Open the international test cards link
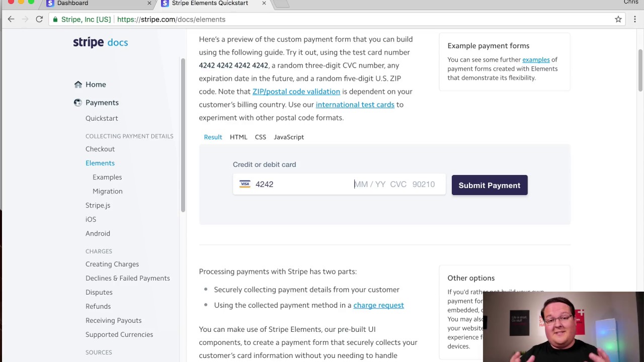This screenshot has height=362, width=644. click(355, 105)
